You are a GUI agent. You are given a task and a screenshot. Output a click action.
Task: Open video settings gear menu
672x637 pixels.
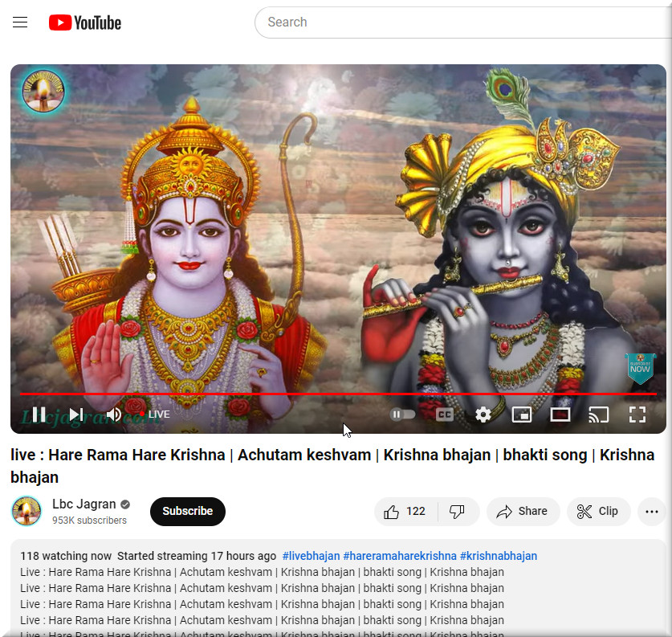483,414
